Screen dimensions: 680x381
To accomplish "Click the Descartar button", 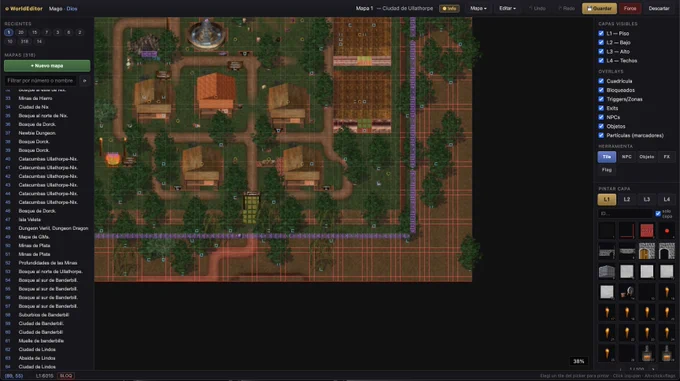I will [659, 8].
